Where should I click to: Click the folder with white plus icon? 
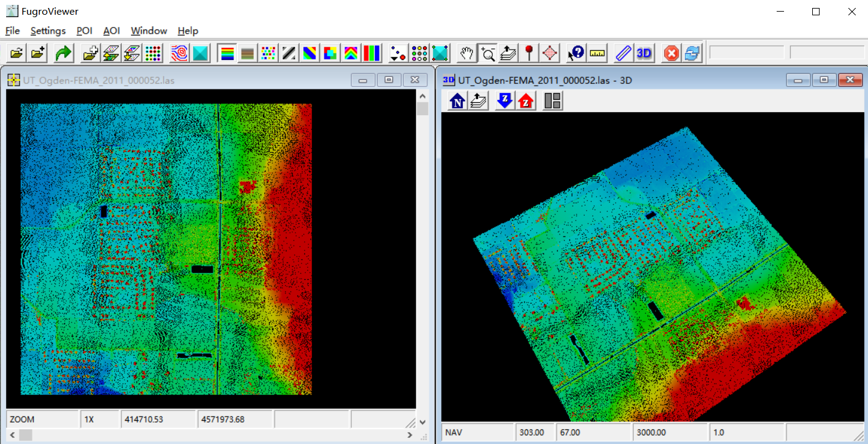pos(91,53)
